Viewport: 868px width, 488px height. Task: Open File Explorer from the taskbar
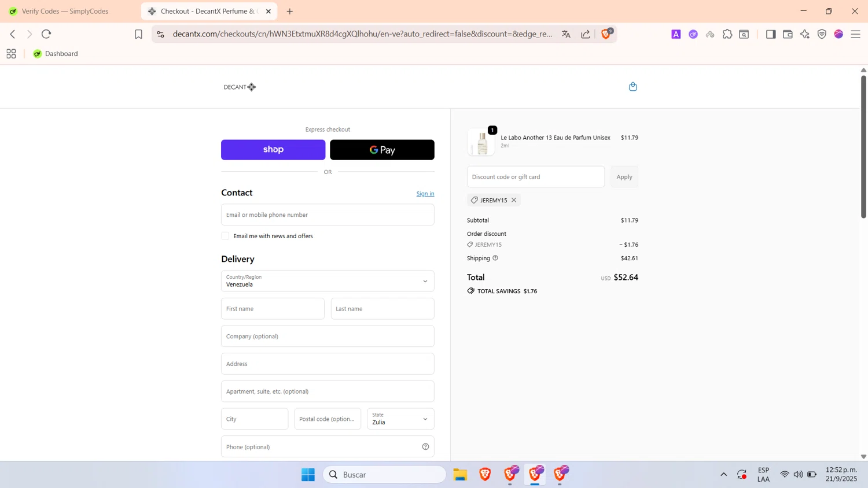click(460, 475)
